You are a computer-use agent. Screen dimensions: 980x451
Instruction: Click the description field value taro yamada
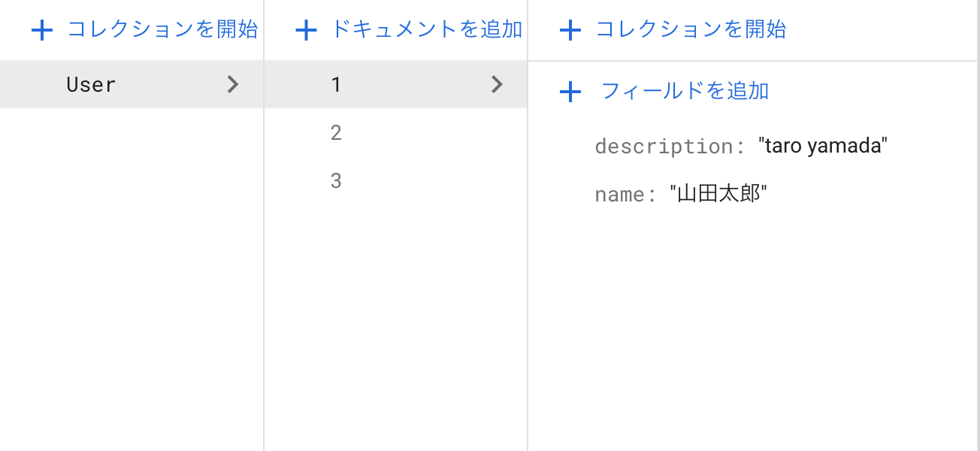pos(823,145)
